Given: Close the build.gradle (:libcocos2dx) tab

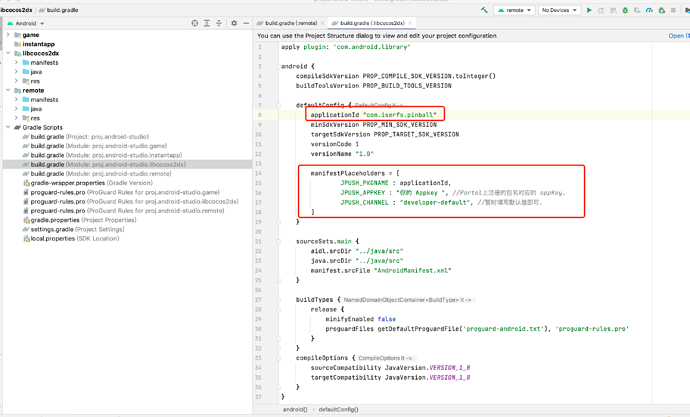Looking at the screenshot, I should (410, 23).
